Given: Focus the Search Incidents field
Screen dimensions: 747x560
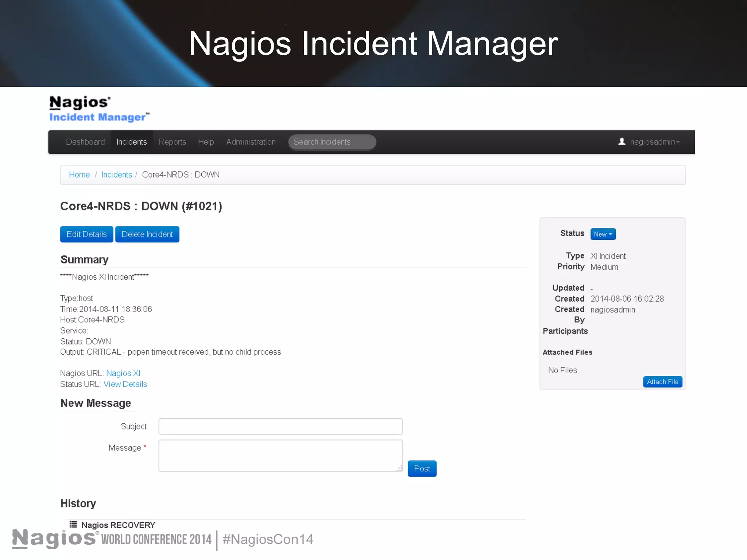Looking at the screenshot, I should [x=332, y=142].
